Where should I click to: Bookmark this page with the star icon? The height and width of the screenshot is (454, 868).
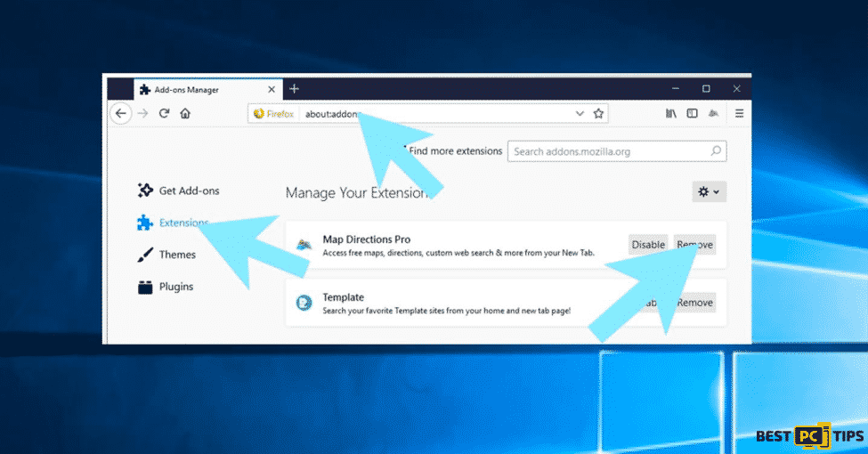click(x=598, y=114)
